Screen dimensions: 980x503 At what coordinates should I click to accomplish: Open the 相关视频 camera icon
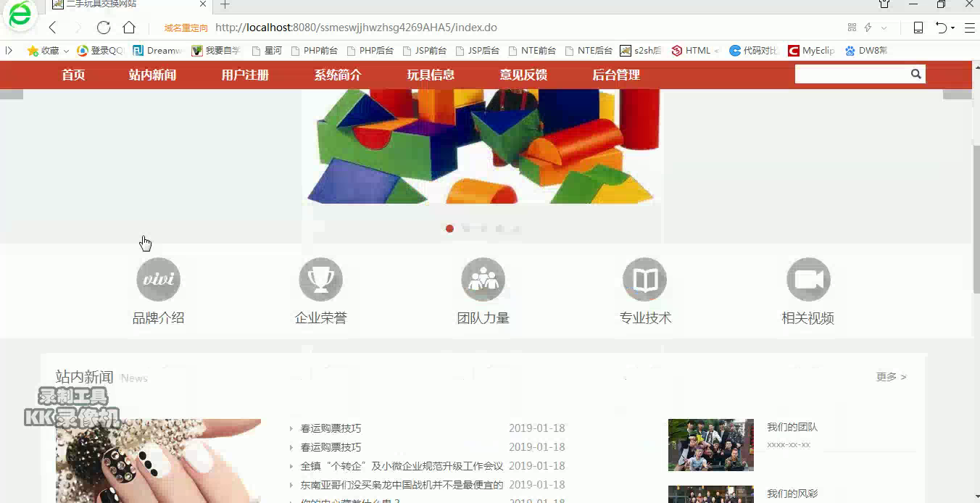[x=808, y=279]
